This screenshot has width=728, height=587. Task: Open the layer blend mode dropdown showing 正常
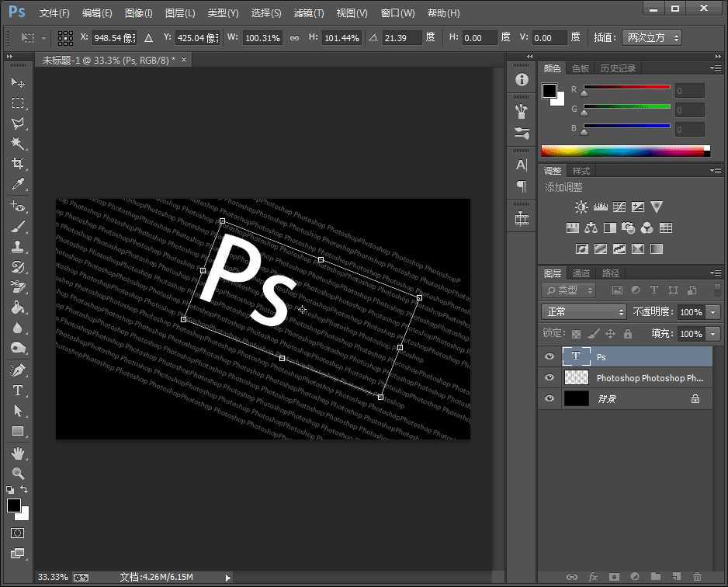tap(583, 311)
